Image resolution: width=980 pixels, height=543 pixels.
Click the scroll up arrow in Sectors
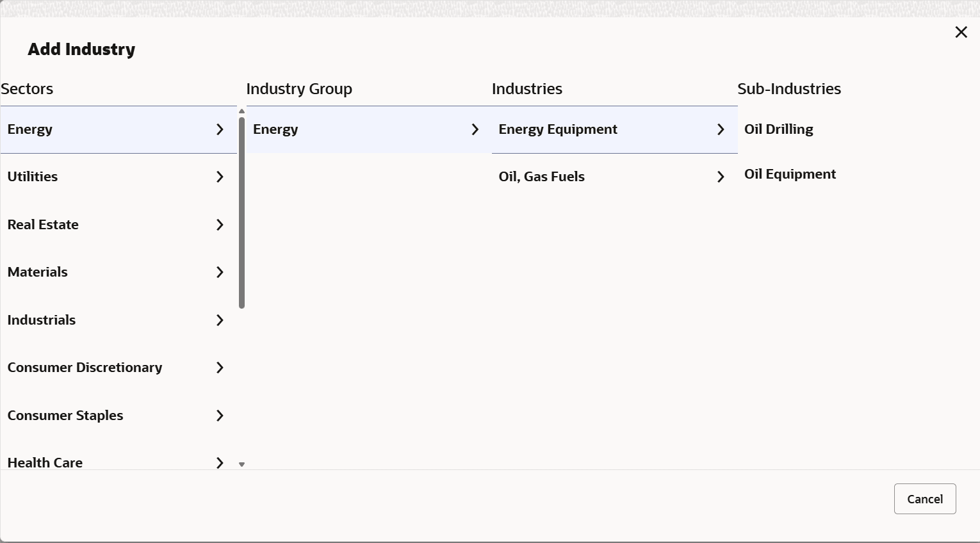point(241,111)
